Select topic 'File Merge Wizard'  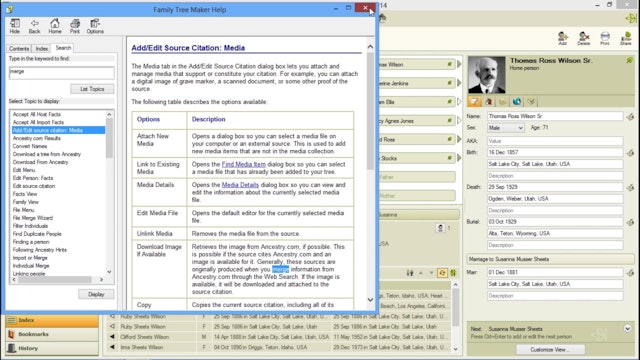click(x=33, y=218)
